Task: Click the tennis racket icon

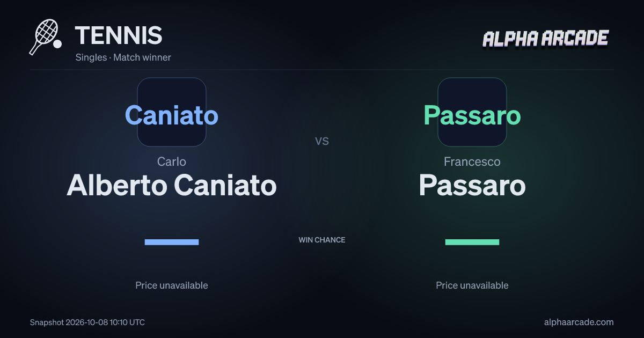Action: coord(46,37)
